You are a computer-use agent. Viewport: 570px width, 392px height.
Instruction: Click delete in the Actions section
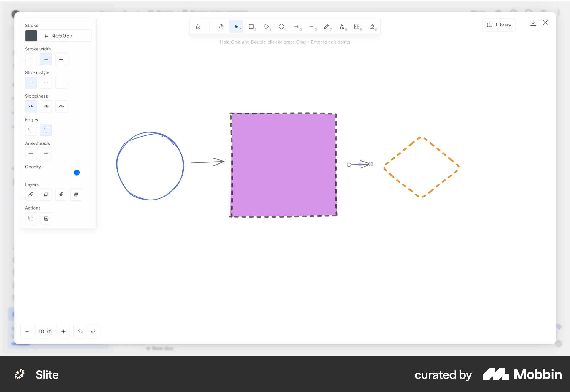coord(46,218)
